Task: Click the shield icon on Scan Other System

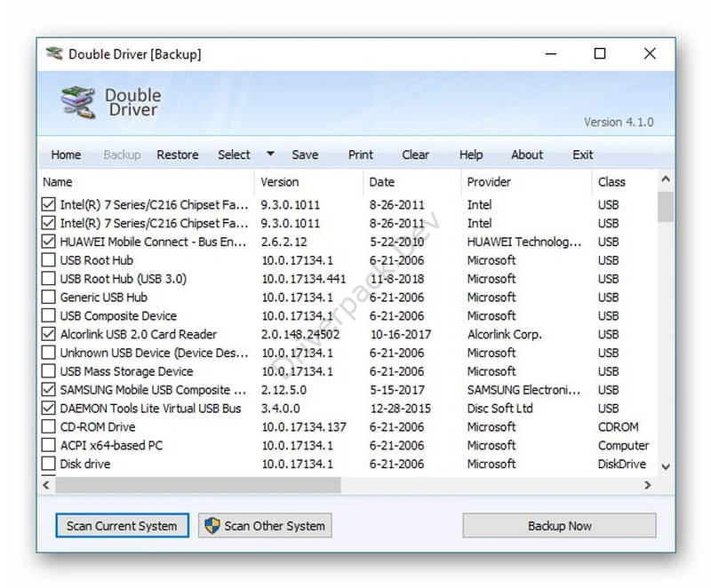Action: tap(212, 526)
